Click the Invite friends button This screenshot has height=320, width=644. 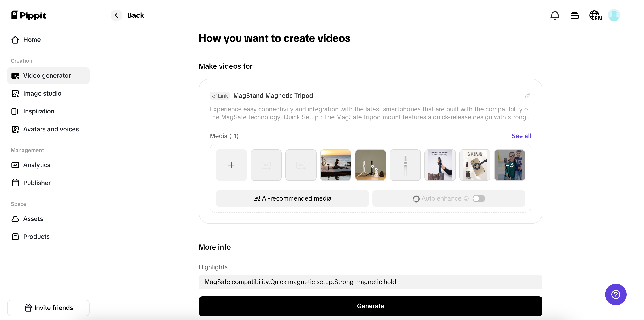(x=48, y=308)
